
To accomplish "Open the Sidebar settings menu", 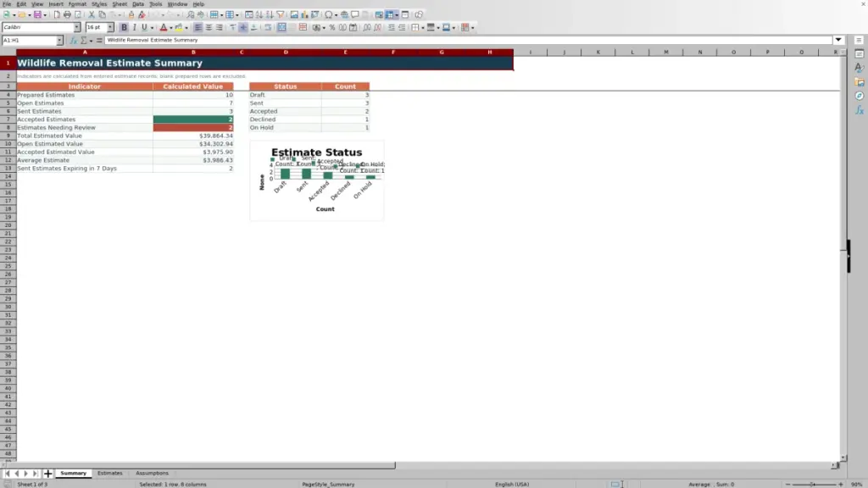I will pyautogui.click(x=860, y=41).
